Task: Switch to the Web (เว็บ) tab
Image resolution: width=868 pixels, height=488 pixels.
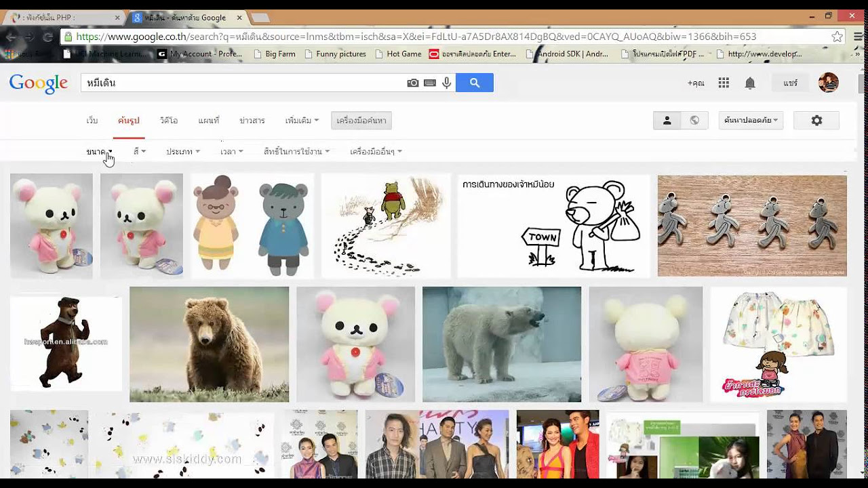Action: pos(92,121)
